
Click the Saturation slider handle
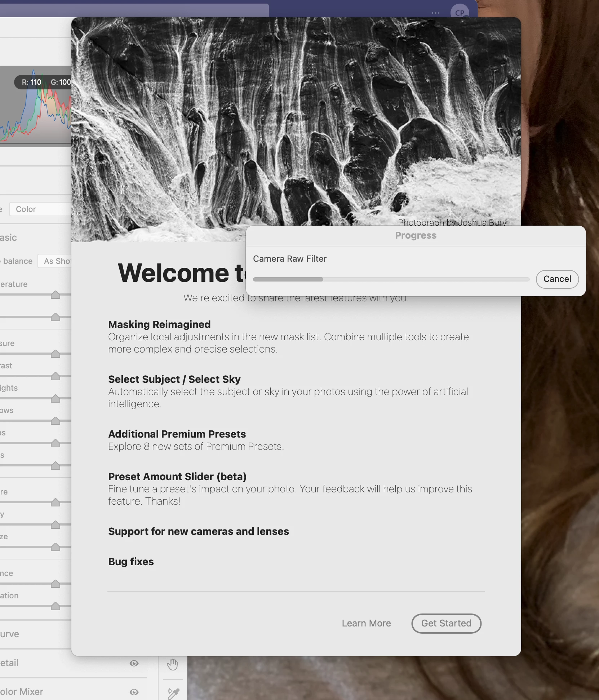click(56, 606)
